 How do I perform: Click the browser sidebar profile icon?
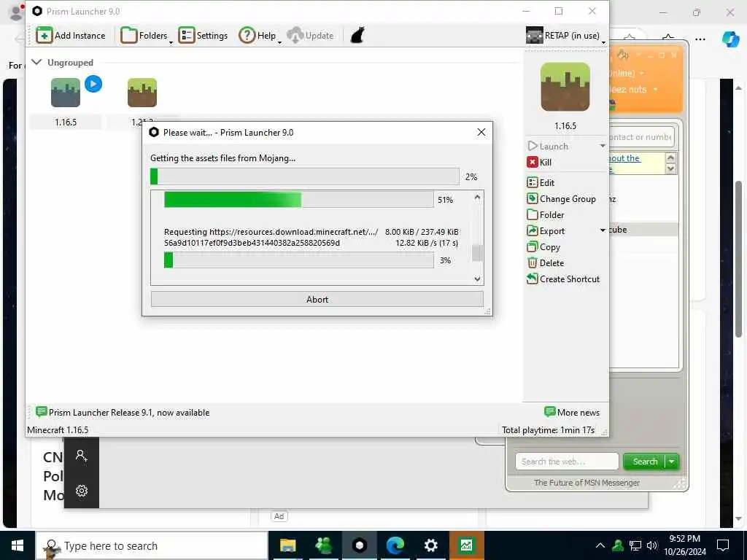[82, 456]
